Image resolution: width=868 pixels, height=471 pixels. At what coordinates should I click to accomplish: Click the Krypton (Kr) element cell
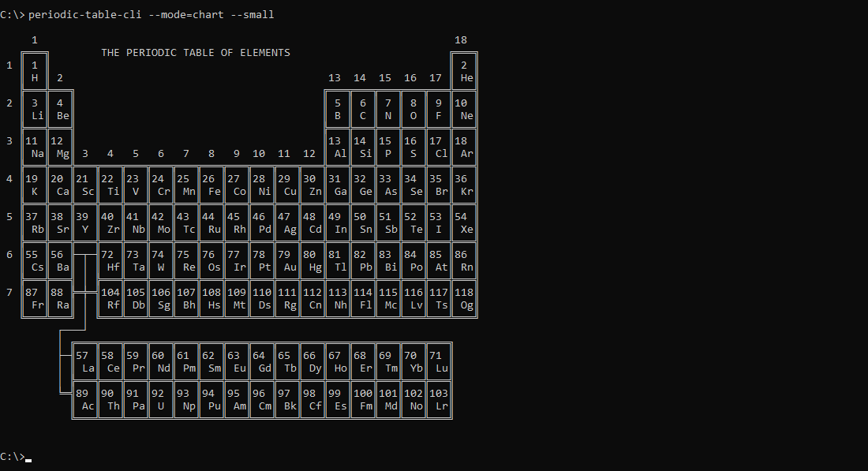pyautogui.click(x=465, y=185)
